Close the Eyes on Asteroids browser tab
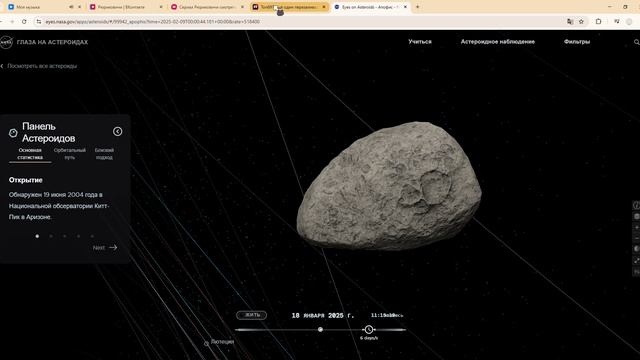640x360 pixels. (405, 7)
